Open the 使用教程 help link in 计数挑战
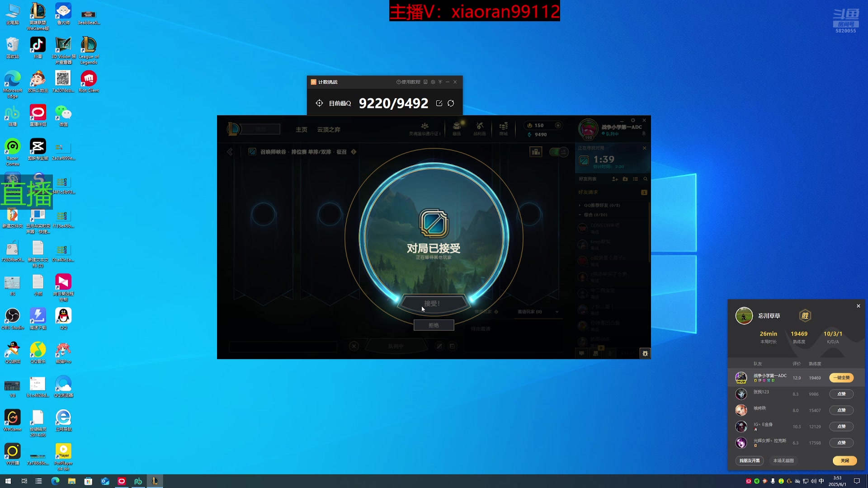This screenshot has height=488, width=868. coord(408,82)
